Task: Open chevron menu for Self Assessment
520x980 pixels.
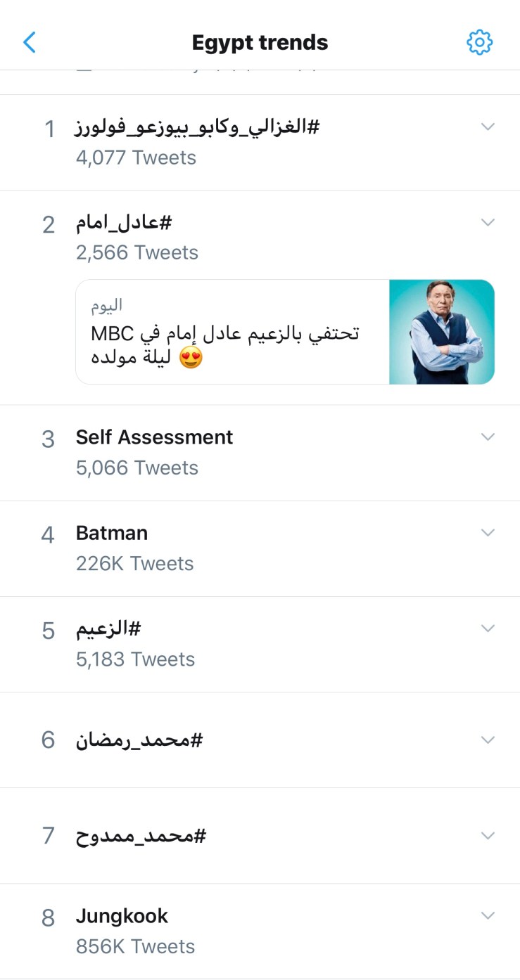Action: (488, 437)
